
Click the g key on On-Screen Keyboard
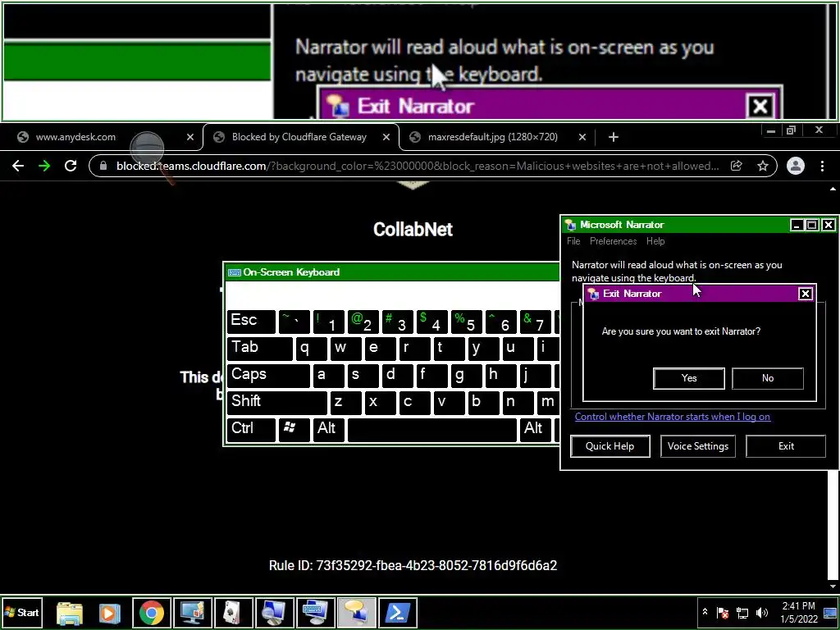(x=465, y=376)
